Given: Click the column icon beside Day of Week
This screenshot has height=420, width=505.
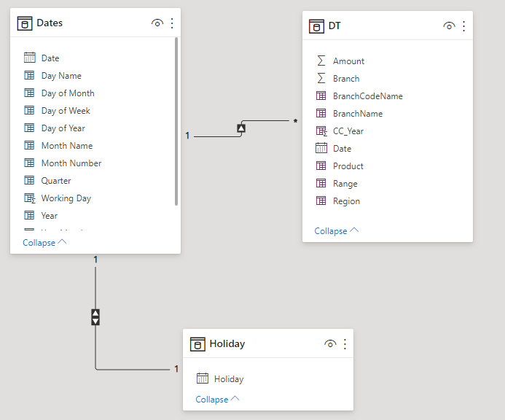Looking at the screenshot, I should (29, 110).
